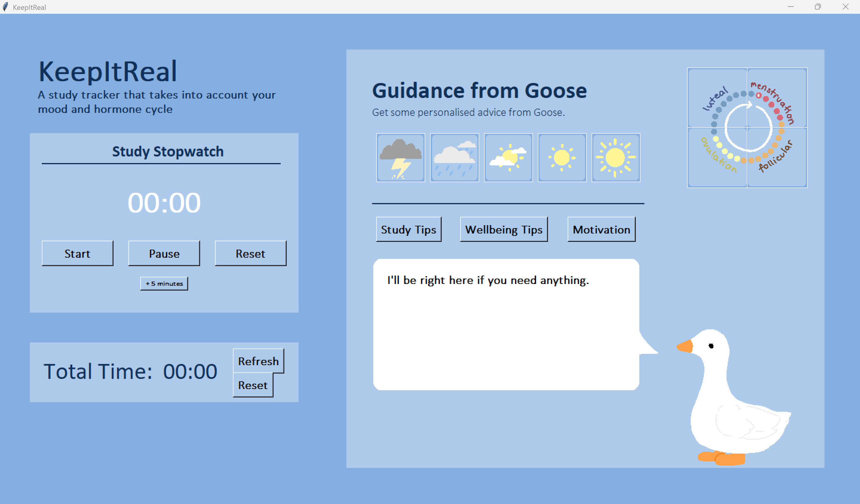This screenshot has height=504, width=860.
Task: Select the thunderstorm mood icon
Action: [400, 158]
